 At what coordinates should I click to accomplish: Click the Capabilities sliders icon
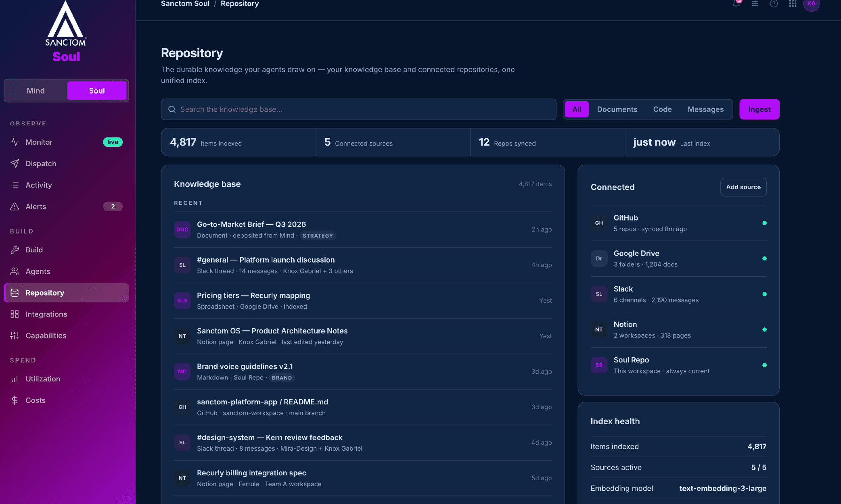[15, 335]
